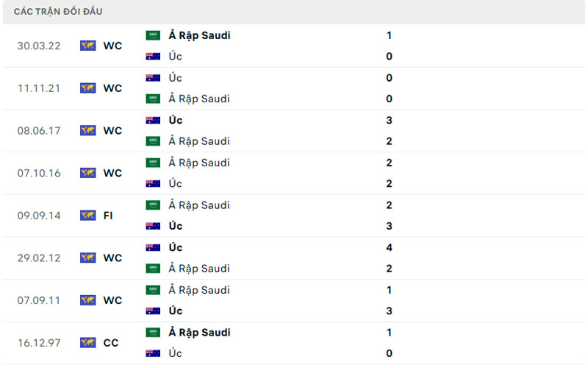This screenshot has height=368, width=588.
Task: Click Saudi Arabia flag in 07.09.11 match
Action: (x=153, y=290)
